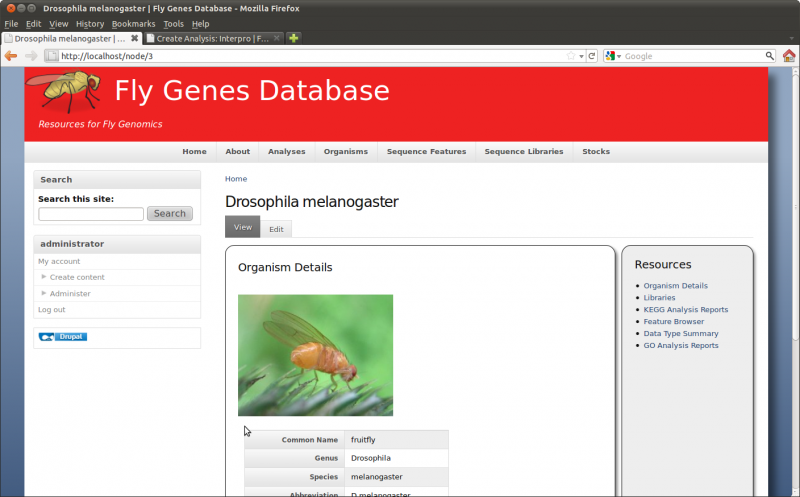This screenshot has width=800, height=497.
Task: Click the Organism Details heading
Action: click(285, 267)
